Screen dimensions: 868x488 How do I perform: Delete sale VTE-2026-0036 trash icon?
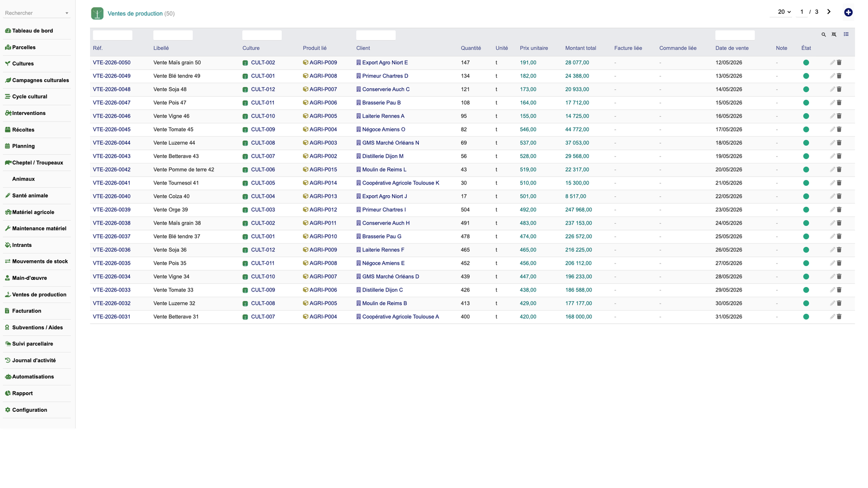coord(839,250)
